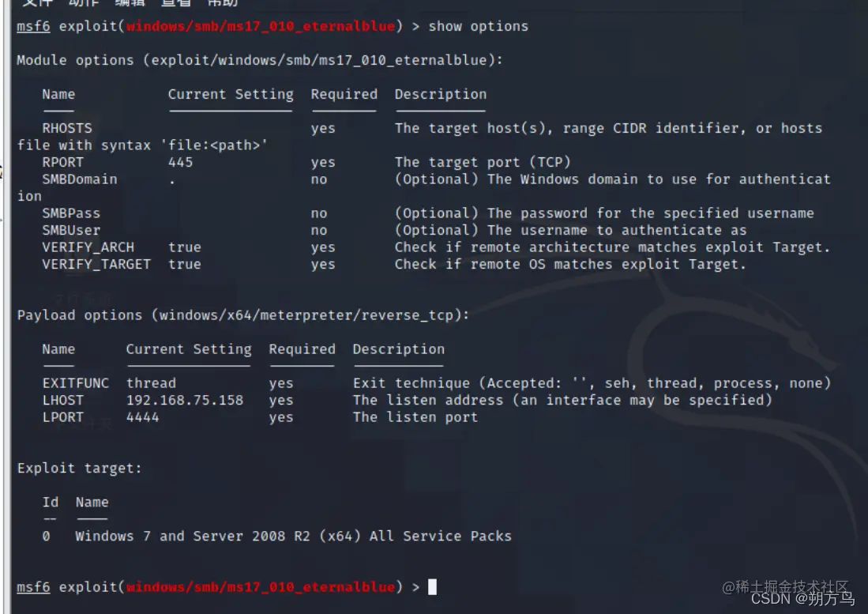Click the 'show options' command text
The height and width of the screenshot is (614, 868).
coord(479,26)
